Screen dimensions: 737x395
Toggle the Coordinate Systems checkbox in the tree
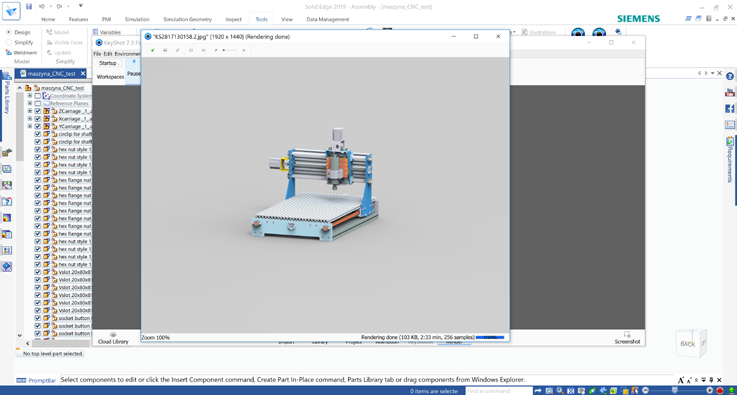pos(38,95)
